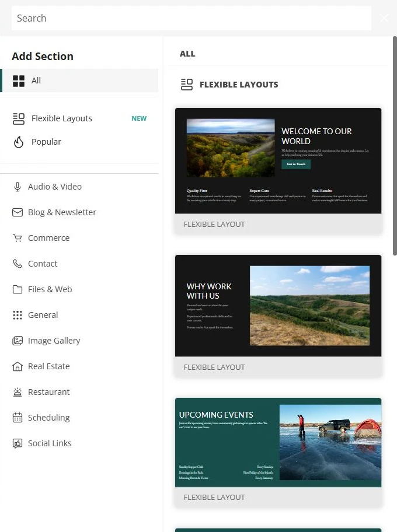Open the General category
The width and height of the screenshot is (397, 532).
tap(79, 315)
